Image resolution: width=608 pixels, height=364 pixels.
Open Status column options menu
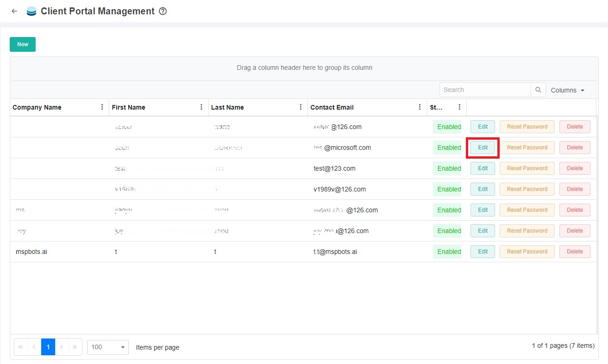pyautogui.click(x=459, y=107)
